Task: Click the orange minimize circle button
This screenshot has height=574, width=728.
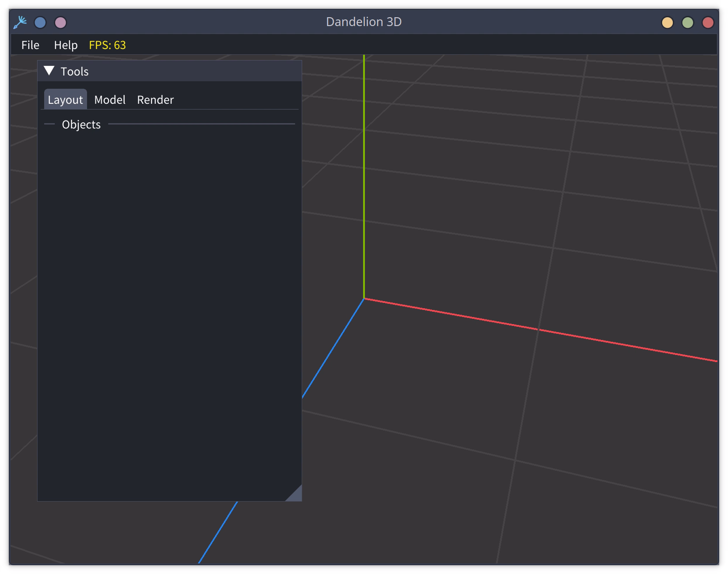Action: point(667,23)
